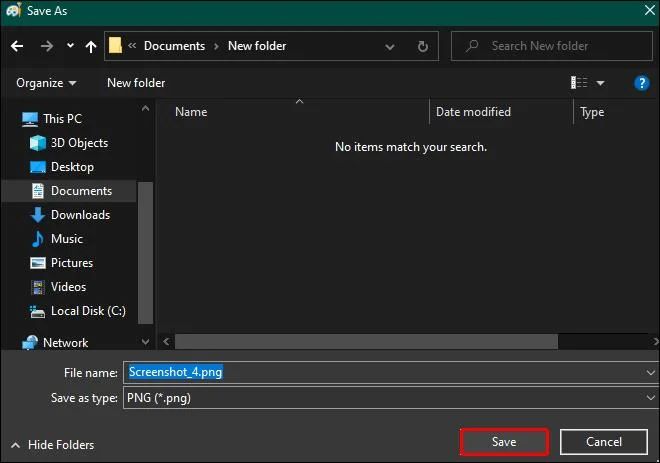Open recent locations dropdown arrow
The height and width of the screenshot is (463, 660).
[x=70, y=45]
